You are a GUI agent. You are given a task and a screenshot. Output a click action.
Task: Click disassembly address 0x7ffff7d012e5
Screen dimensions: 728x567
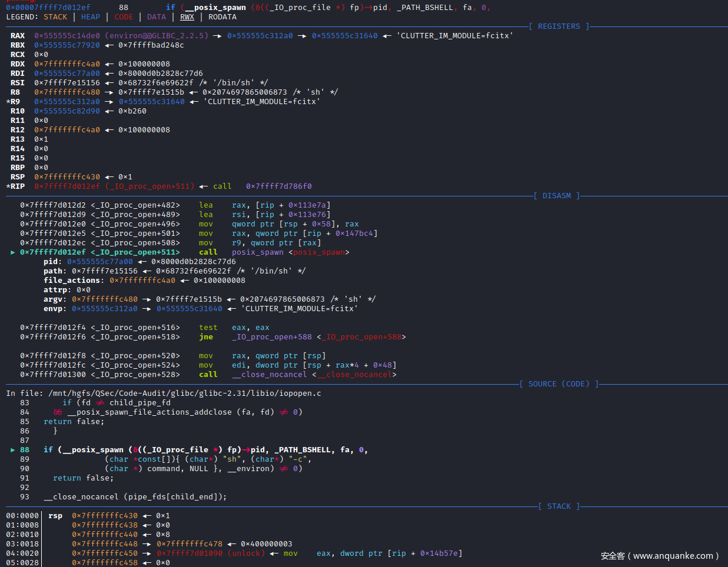pos(53,234)
